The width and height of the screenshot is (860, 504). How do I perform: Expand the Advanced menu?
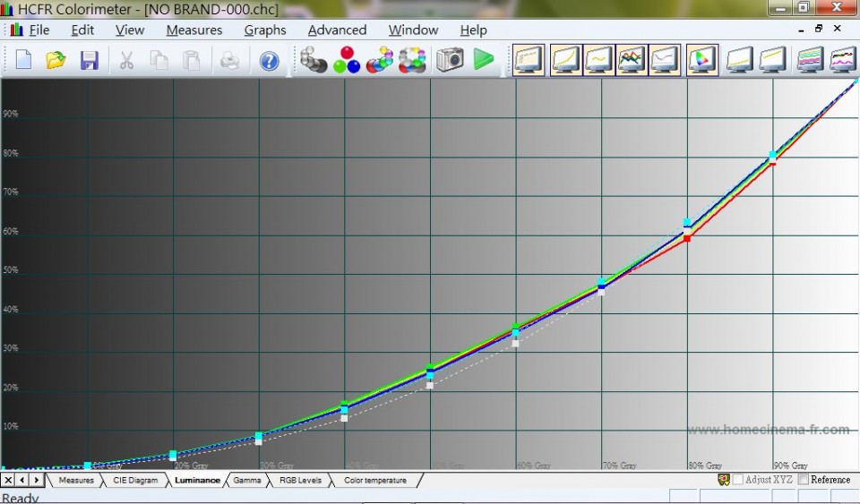coord(337,30)
